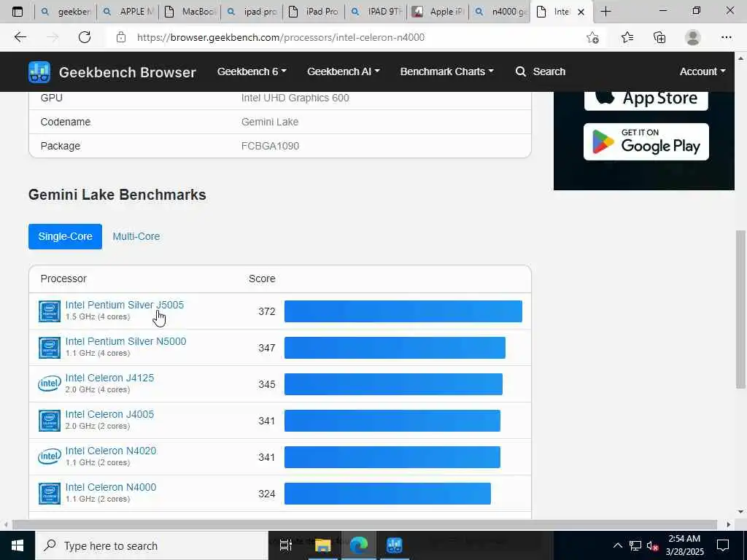Open the Collections icon in the browser toolbar
Image resolution: width=747 pixels, height=560 pixels.
[x=659, y=37]
